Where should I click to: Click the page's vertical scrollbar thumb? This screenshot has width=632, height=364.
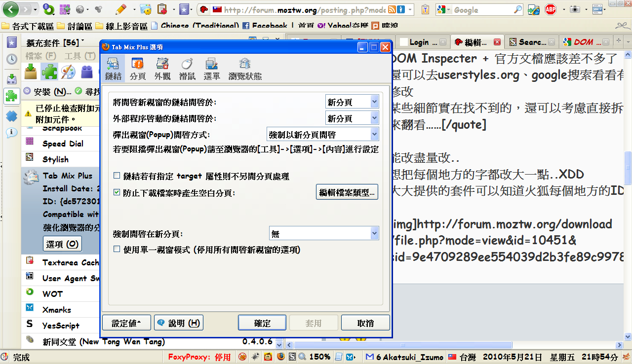628,168
